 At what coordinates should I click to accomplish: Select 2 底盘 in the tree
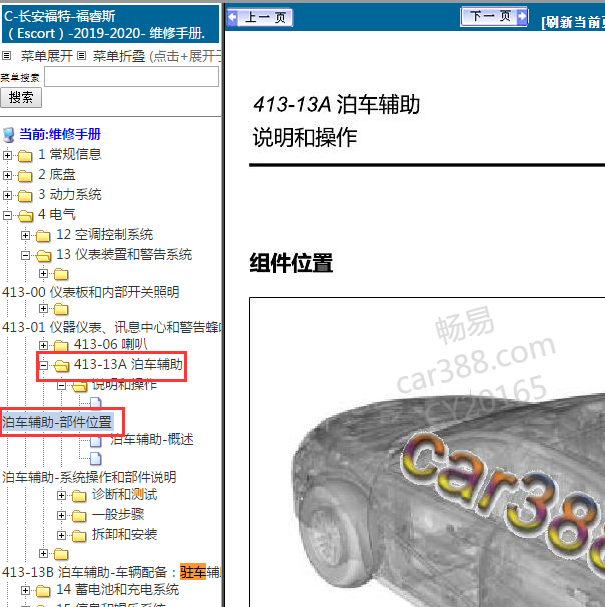(57, 175)
